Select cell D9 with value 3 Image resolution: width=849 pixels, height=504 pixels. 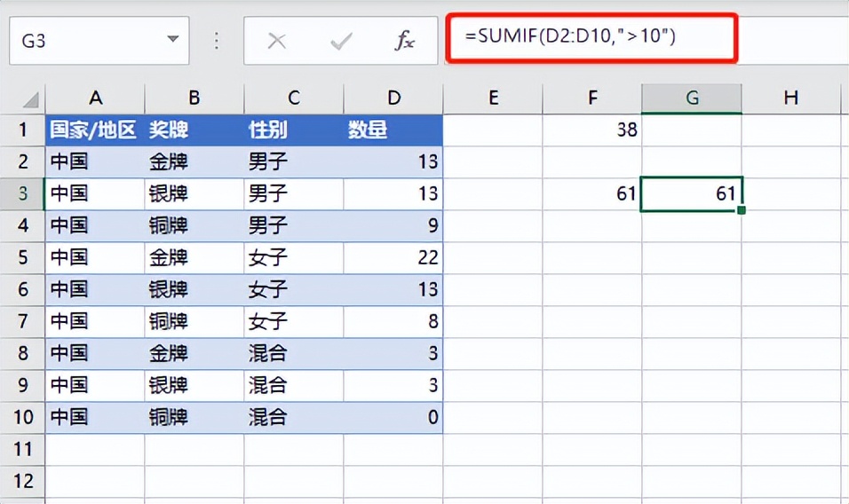pyautogui.click(x=393, y=385)
